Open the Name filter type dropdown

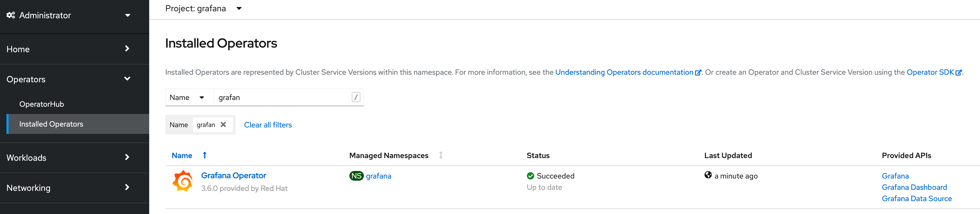click(189, 97)
